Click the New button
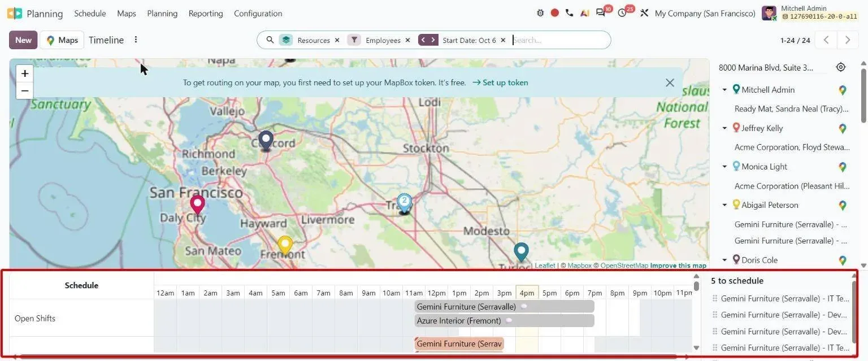The width and height of the screenshot is (868, 361). coord(23,40)
